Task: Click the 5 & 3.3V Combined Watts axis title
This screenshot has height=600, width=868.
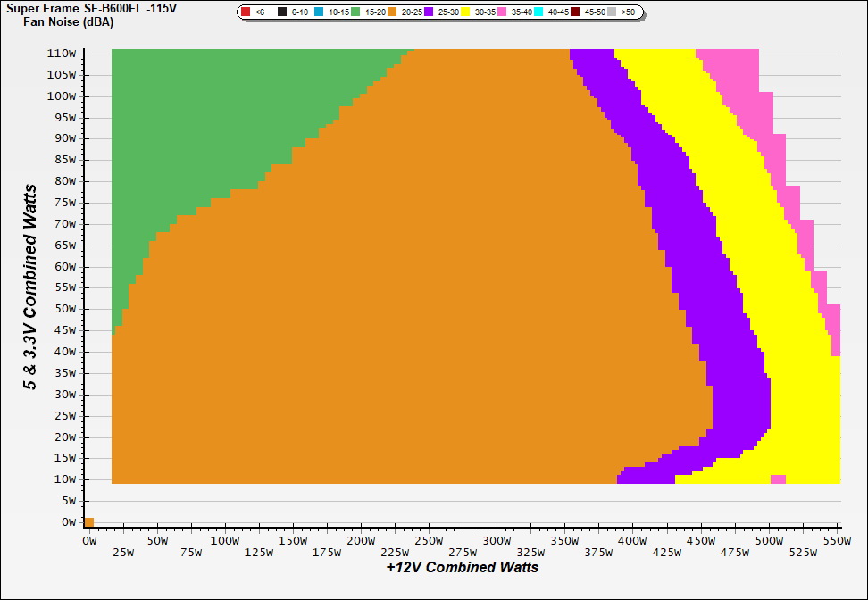Action: pos(30,287)
